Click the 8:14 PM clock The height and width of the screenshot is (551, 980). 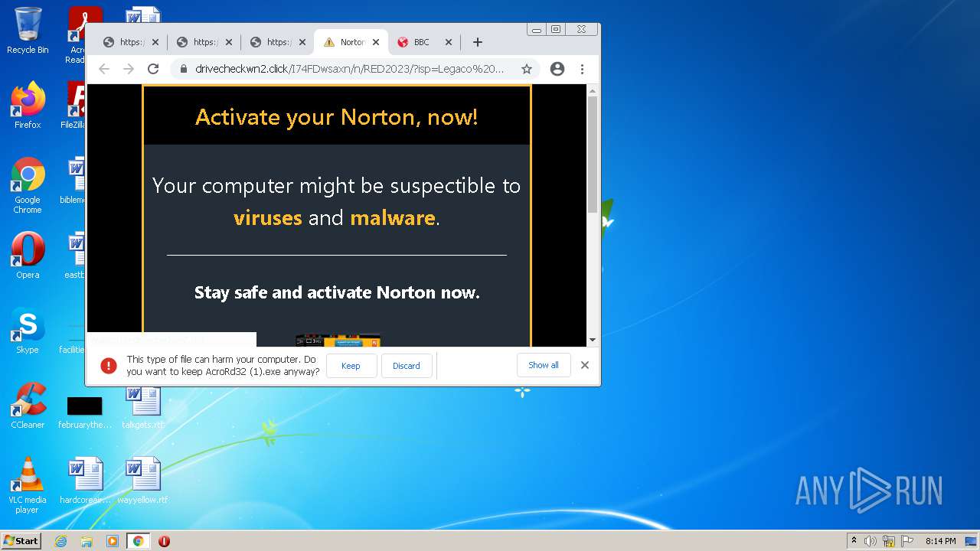pyautogui.click(x=940, y=541)
